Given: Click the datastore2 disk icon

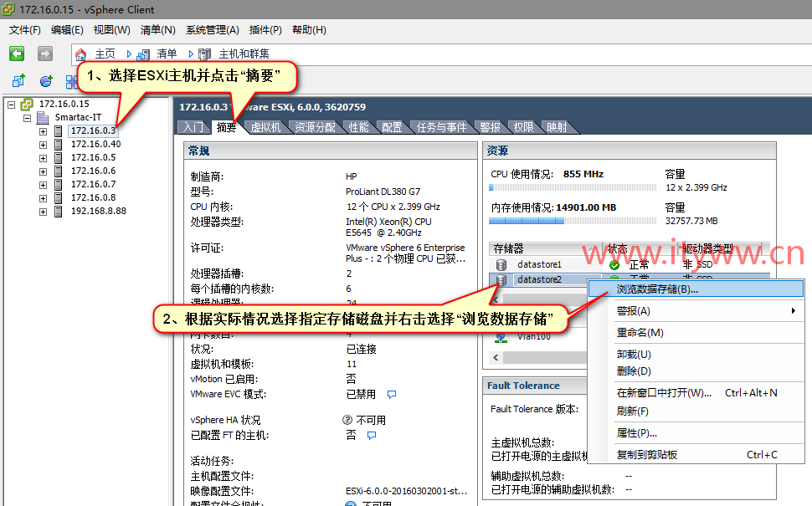Looking at the screenshot, I should [x=501, y=280].
